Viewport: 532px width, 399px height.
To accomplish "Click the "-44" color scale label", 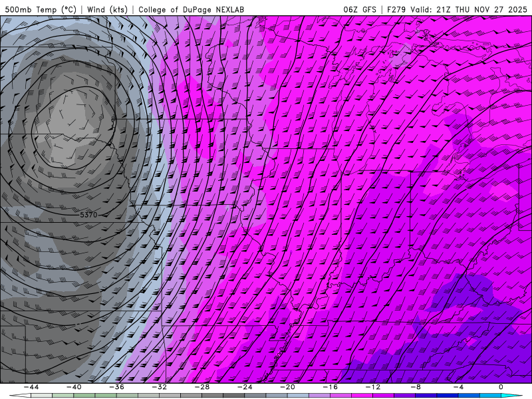I will pos(31,387).
